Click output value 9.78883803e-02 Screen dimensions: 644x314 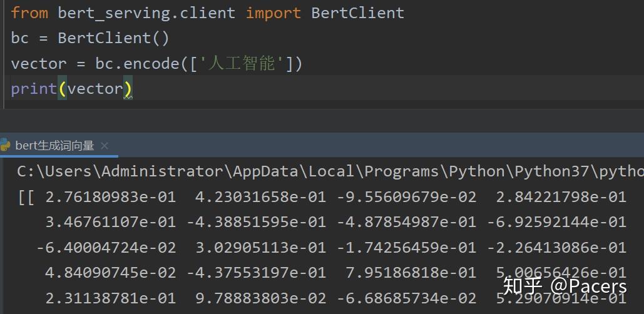click(x=260, y=298)
